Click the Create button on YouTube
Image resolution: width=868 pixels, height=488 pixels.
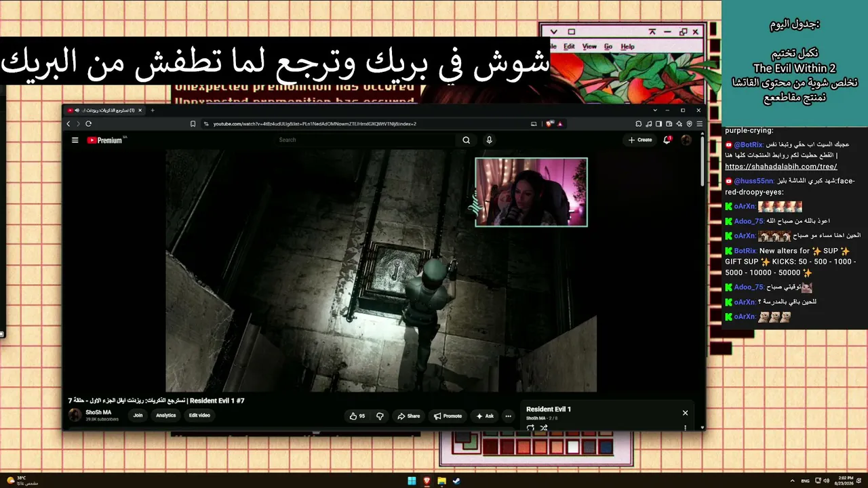pos(640,140)
